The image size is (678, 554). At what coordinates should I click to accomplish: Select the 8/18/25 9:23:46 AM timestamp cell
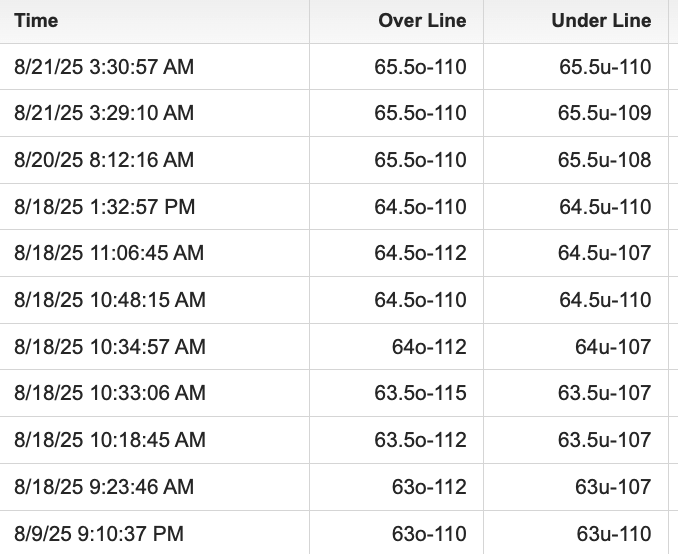[104, 487]
